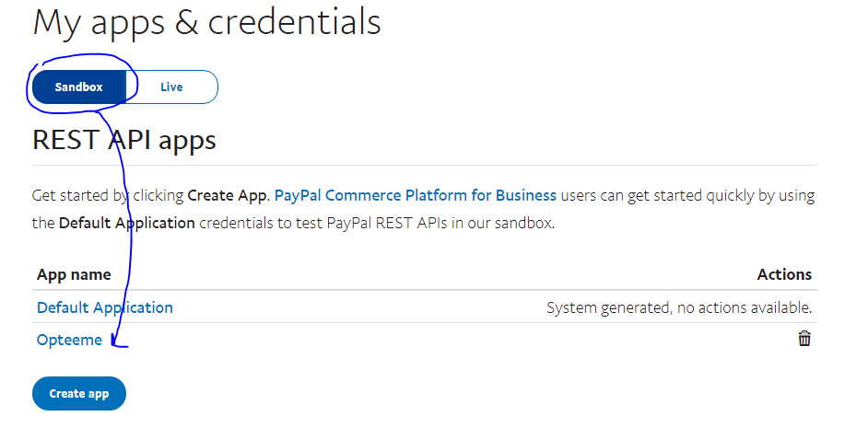Open the Default Application app link
Screen dimensions: 868x428
click(x=104, y=307)
